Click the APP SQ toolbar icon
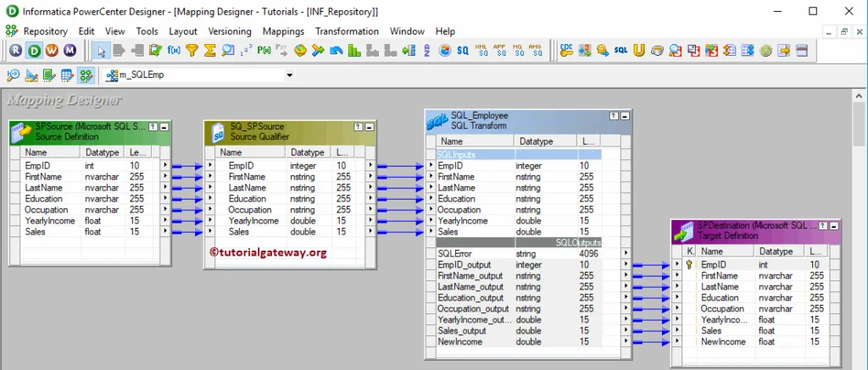Image resolution: width=868 pixels, height=370 pixels. point(500,51)
